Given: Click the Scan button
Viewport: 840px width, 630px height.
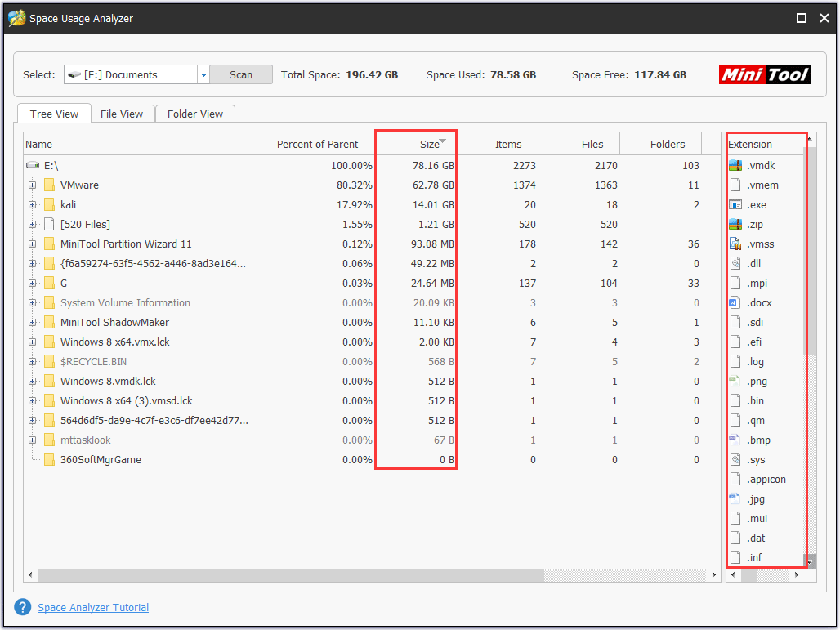Looking at the screenshot, I should (x=241, y=75).
